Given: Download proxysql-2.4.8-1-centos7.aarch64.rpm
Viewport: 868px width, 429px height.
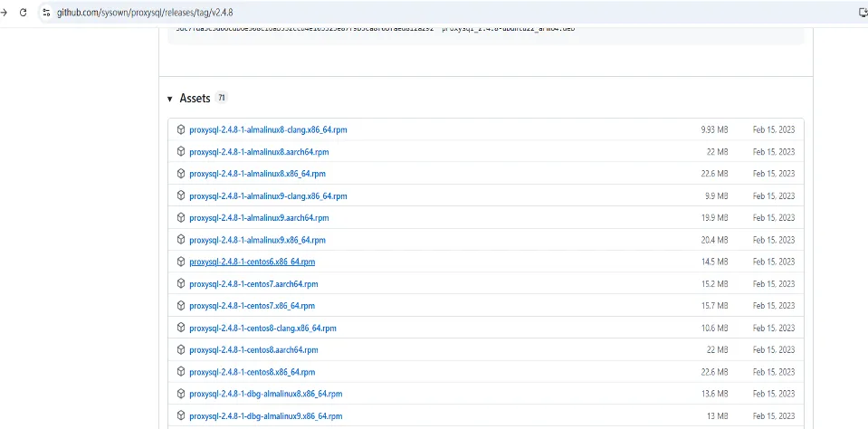Looking at the screenshot, I should click(x=253, y=284).
